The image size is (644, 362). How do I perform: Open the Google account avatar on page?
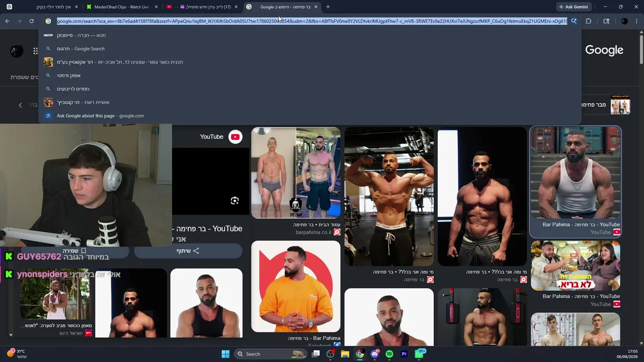click(17, 51)
